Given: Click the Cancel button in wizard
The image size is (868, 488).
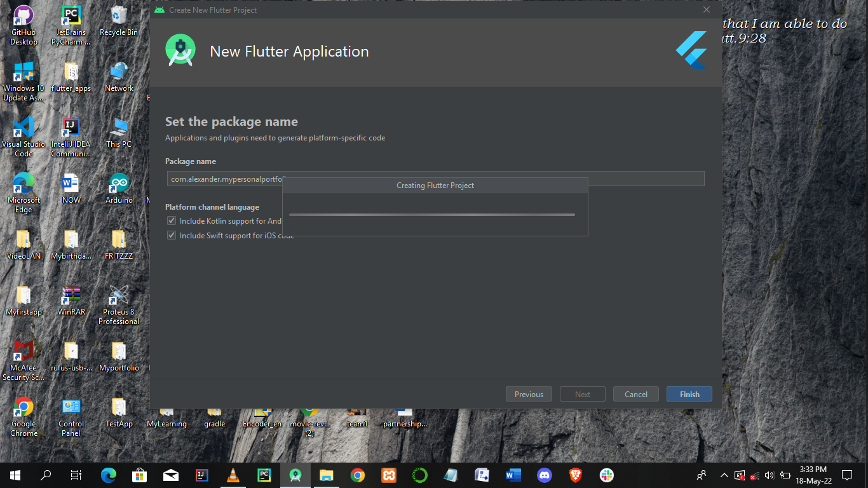Looking at the screenshot, I should tap(636, 394).
